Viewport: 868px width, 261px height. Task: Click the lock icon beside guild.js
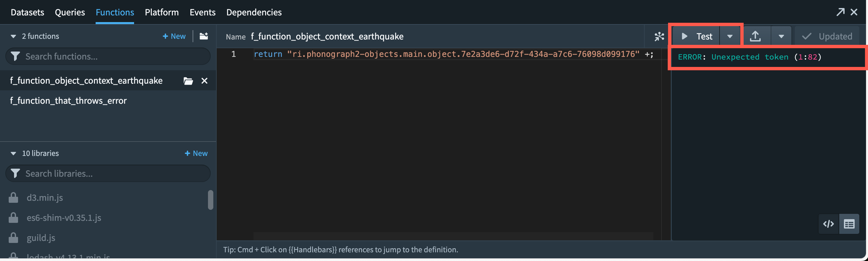pyautogui.click(x=13, y=238)
